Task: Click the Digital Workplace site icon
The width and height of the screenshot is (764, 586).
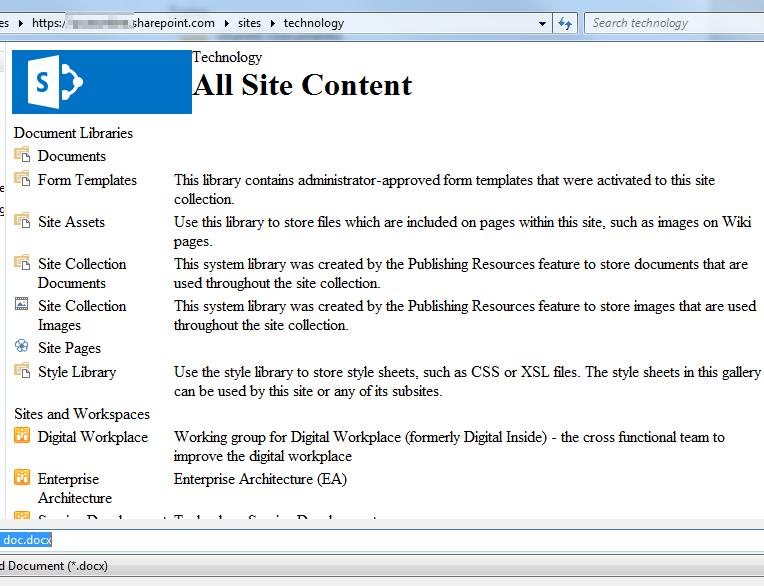Action: (x=22, y=435)
